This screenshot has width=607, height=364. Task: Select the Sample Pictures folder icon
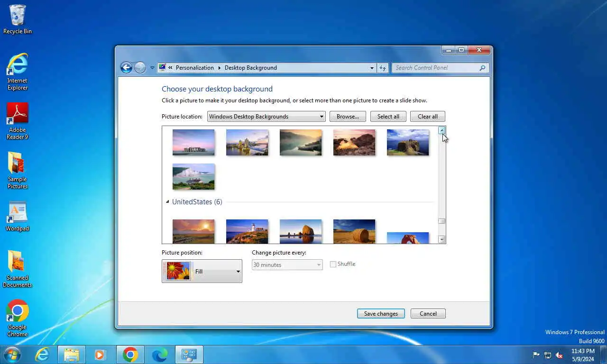pos(18,171)
